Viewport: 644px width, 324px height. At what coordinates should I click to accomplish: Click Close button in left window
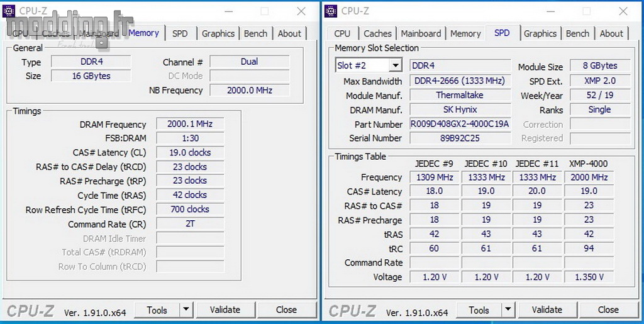(x=286, y=310)
